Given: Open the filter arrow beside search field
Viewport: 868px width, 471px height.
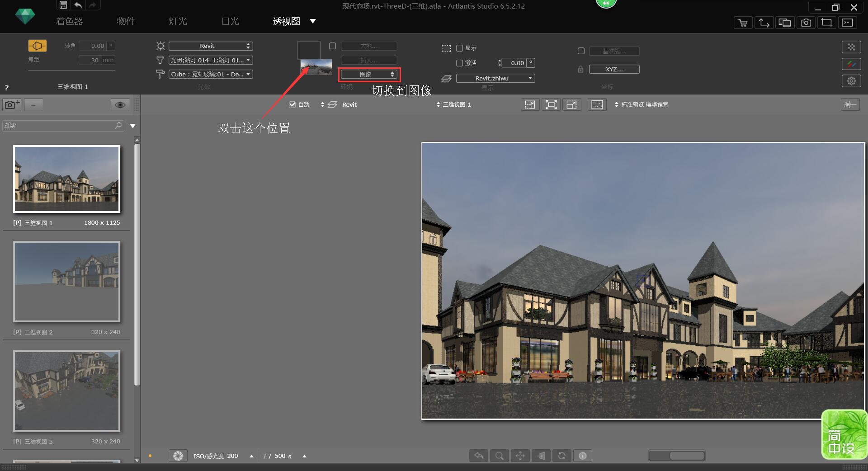Looking at the screenshot, I should [x=133, y=126].
